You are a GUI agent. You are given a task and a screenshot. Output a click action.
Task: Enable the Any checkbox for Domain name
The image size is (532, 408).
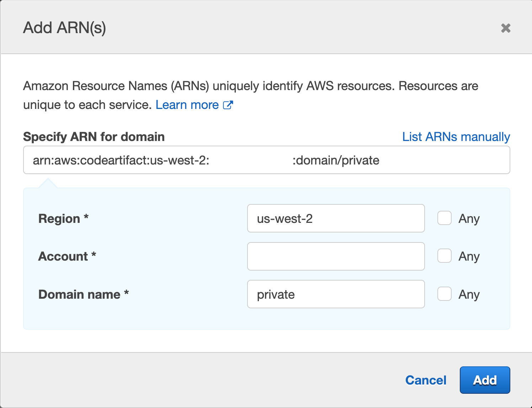[444, 294]
